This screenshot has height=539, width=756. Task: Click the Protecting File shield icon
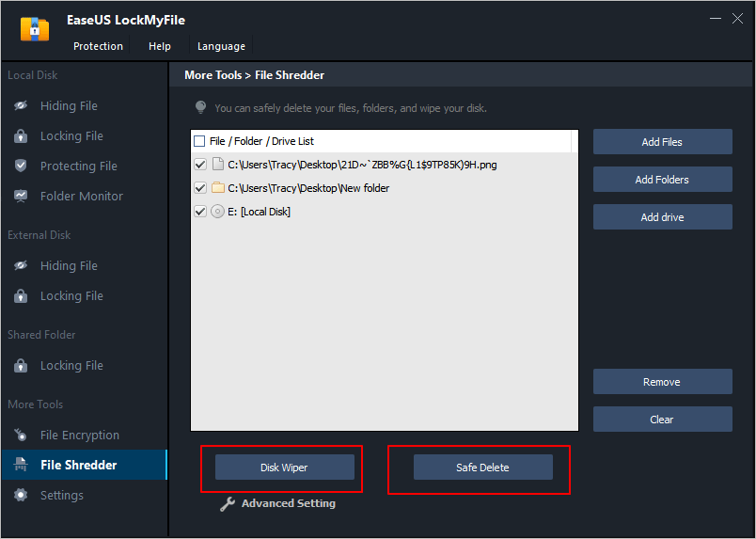tap(21, 166)
